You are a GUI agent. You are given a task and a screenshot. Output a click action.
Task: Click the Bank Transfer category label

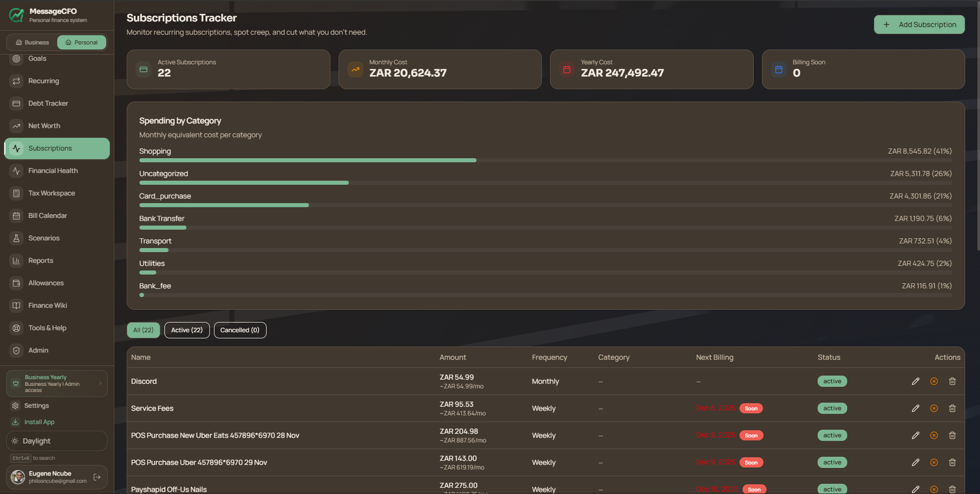[x=162, y=218]
